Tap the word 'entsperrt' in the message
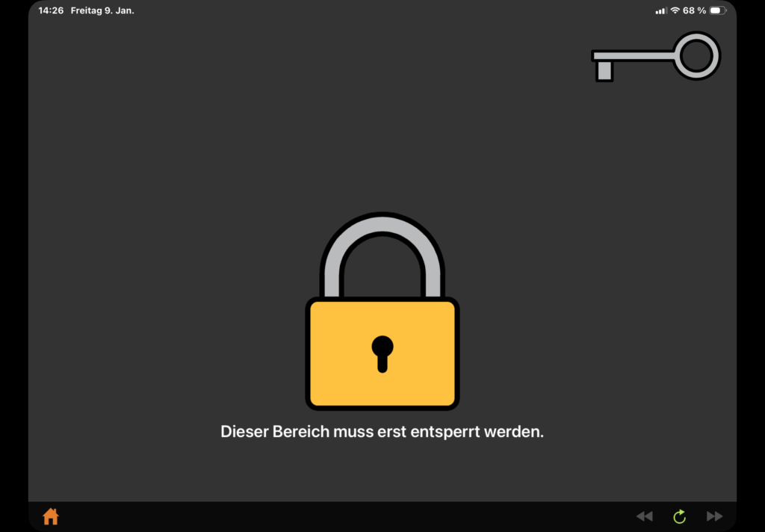The height and width of the screenshot is (532, 765). (445, 433)
